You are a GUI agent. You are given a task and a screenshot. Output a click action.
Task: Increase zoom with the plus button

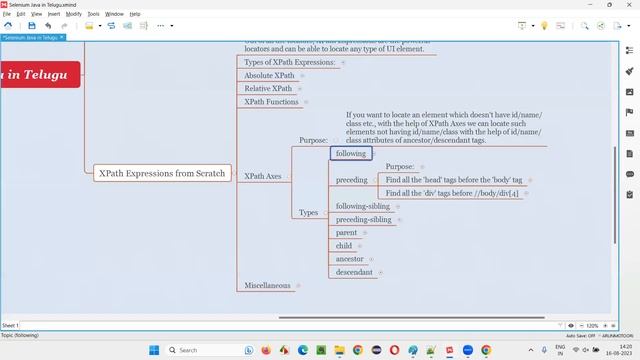click(605, 326)
